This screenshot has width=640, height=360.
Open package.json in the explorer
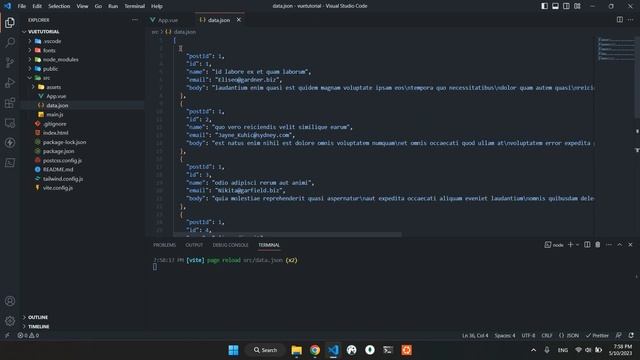(x=58, y=151)
